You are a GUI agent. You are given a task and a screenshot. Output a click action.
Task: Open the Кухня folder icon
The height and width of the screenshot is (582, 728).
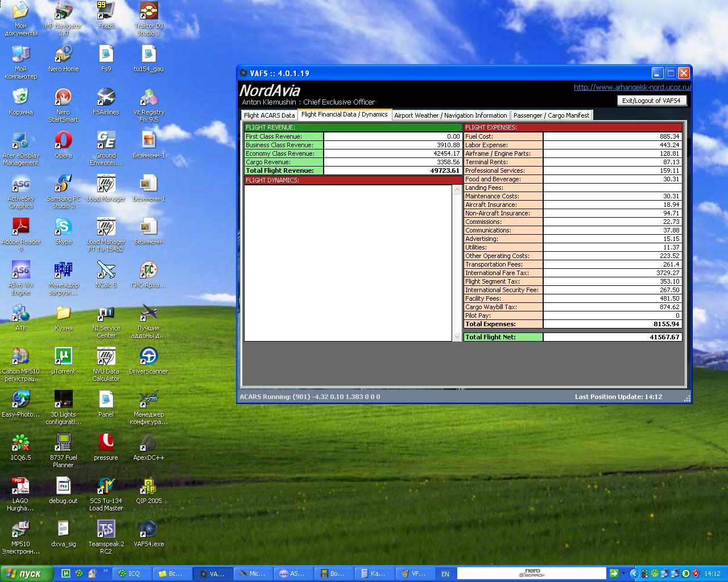63,317
